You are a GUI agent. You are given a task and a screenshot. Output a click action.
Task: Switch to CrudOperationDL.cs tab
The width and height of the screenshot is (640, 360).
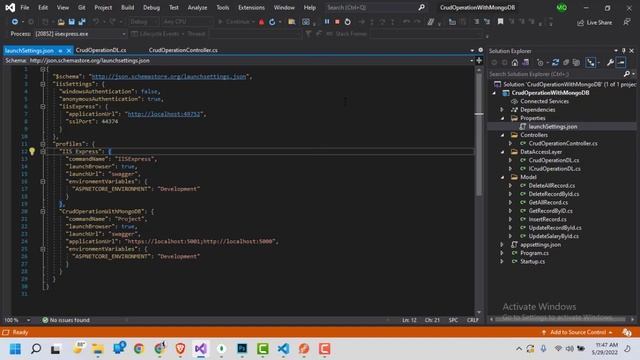tap(101, 50)
